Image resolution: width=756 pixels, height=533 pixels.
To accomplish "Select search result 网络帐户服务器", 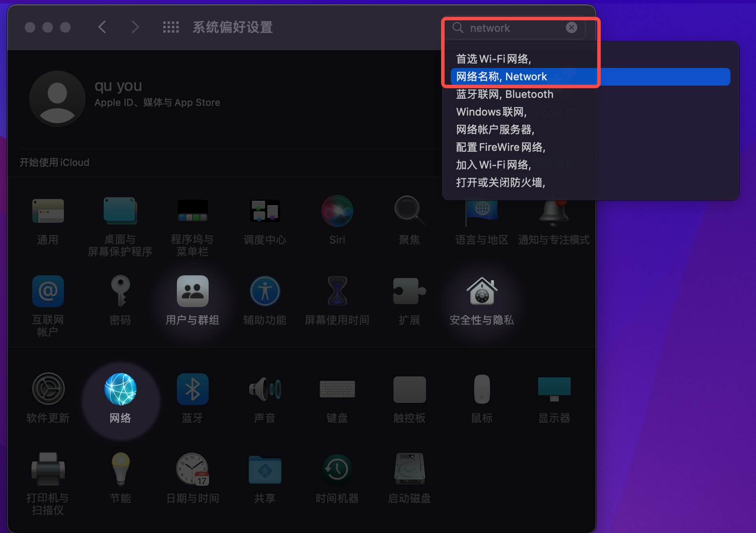I will [x=591, y=130].
